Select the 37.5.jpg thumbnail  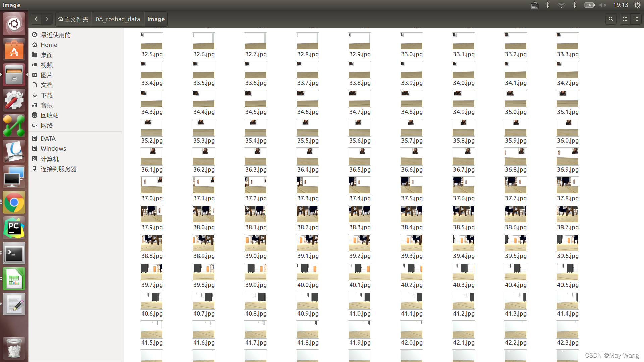(x=412, y=185)
